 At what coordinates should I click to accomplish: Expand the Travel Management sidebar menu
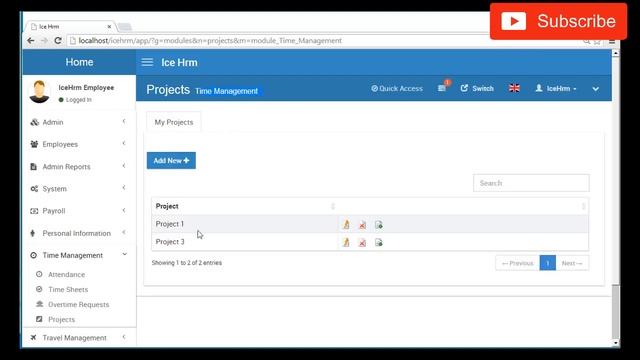click(x=79, y=338)
